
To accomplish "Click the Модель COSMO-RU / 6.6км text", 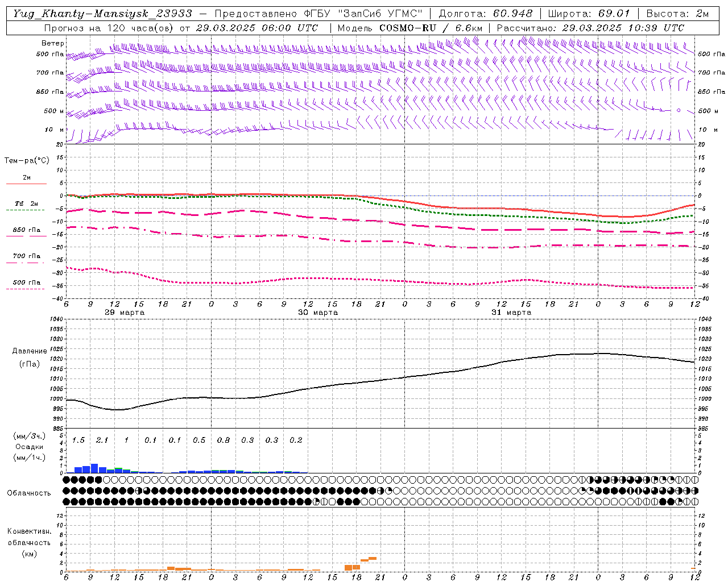I will (410, 28).
